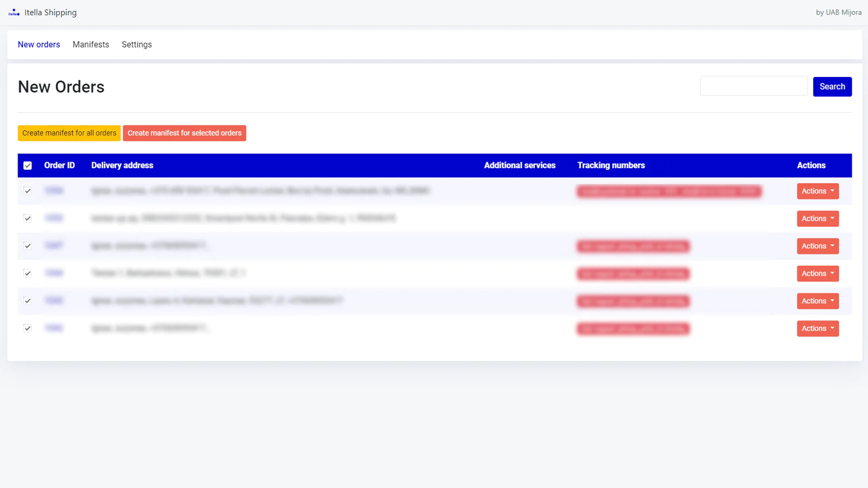Click the Itella Shipping title text
Viewport: 868px width, 488px height.
click(50, 12)
